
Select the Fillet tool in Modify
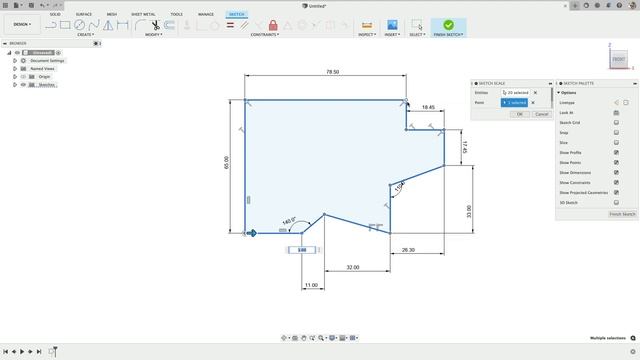pyautogui.click(x=140, y=25)
